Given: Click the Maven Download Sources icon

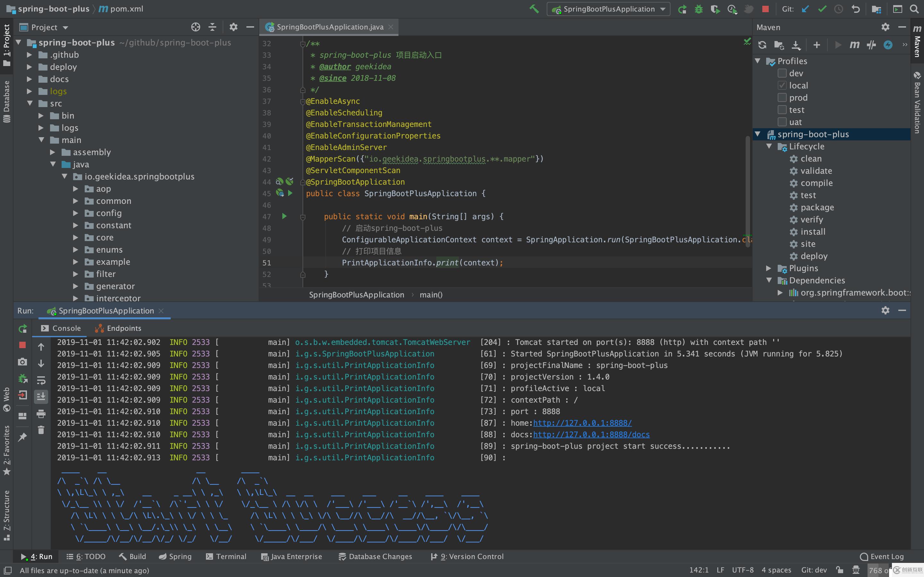Looking at the screenshot, I should point(796,45).
